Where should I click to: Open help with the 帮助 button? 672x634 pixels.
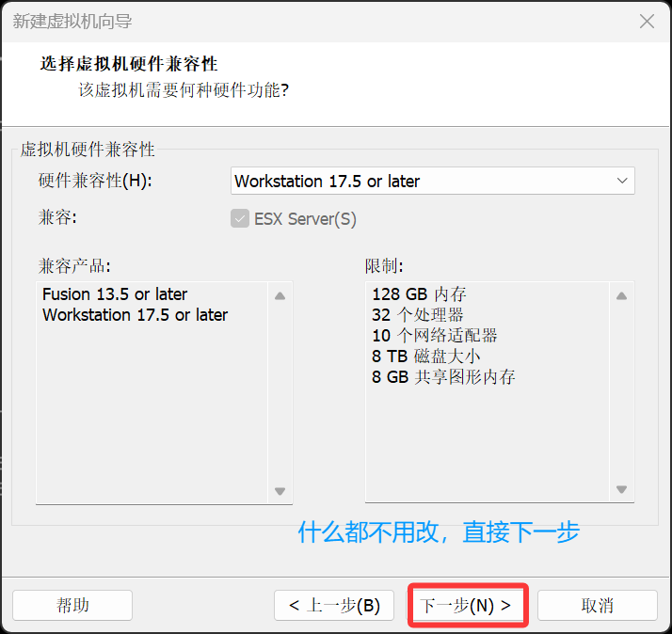click(72, 605)
